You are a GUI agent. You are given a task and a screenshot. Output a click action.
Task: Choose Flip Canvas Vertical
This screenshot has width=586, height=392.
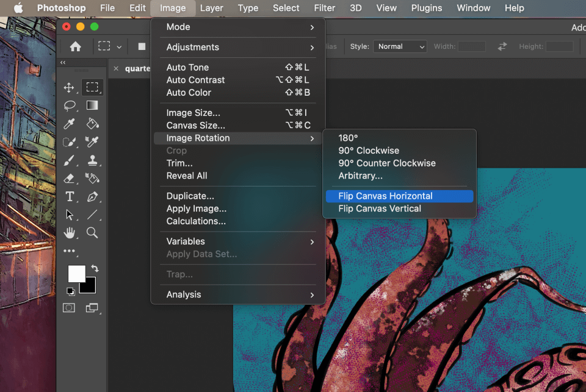click(399, 208)
